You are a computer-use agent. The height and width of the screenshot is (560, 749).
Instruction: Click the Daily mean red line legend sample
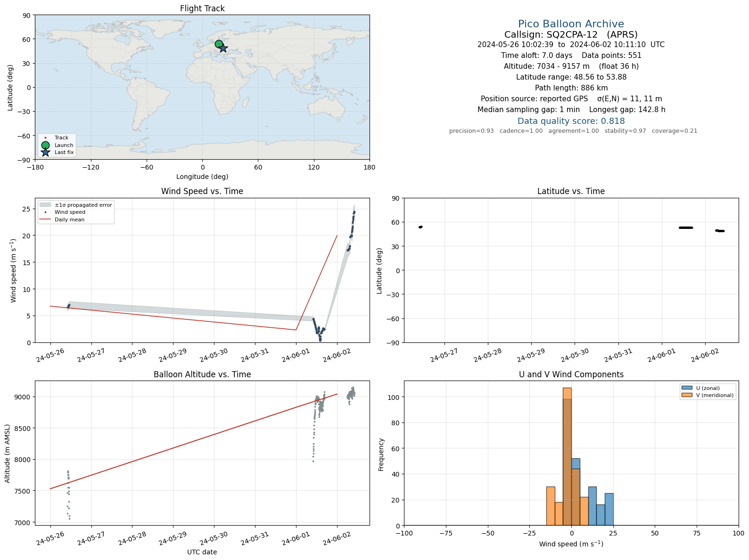coord(45,219)
